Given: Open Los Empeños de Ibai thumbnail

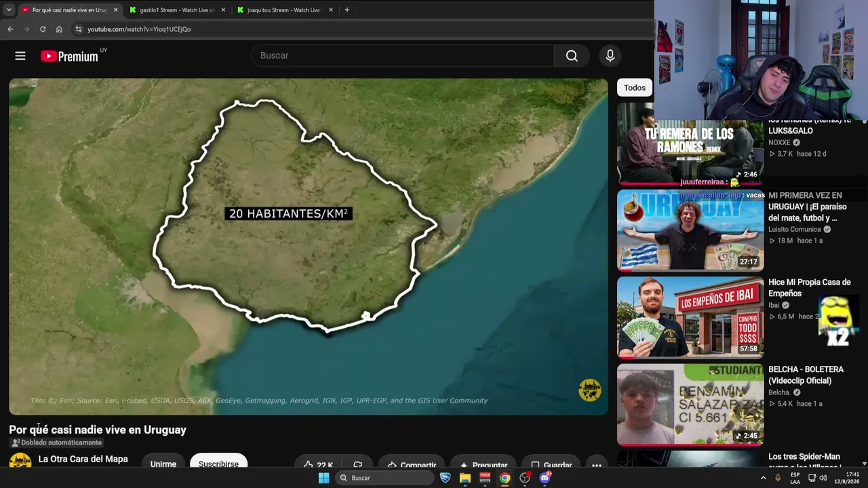Looking at the screenshot, I should [x=690, y=317].
